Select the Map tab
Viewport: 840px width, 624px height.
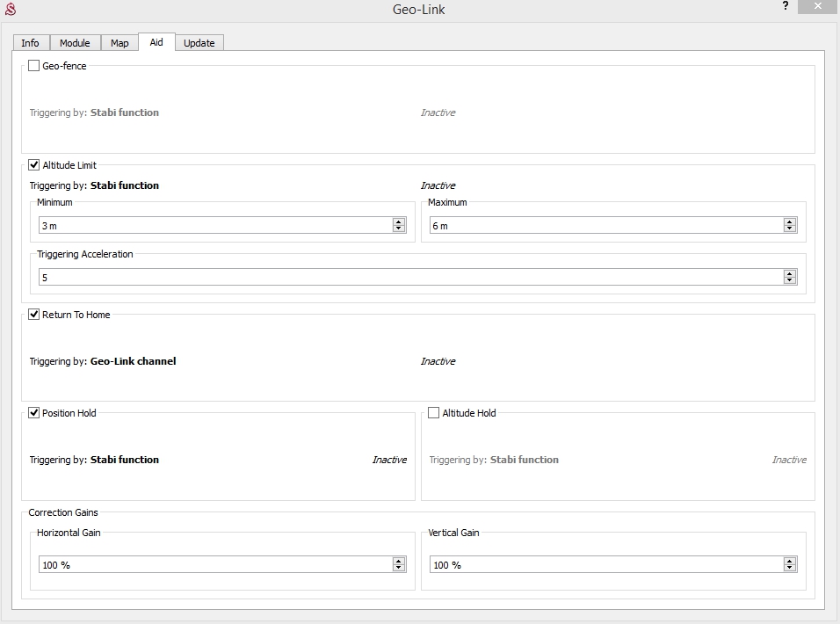click(119, 43)
